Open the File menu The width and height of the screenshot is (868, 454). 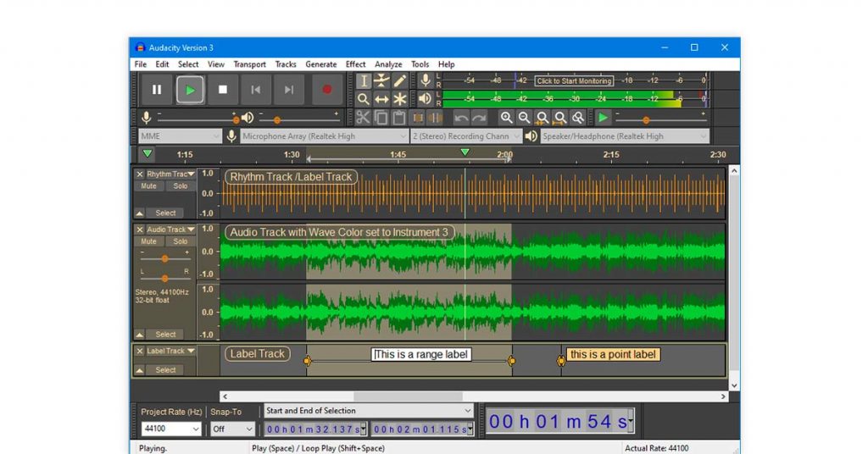coord(141,64)
